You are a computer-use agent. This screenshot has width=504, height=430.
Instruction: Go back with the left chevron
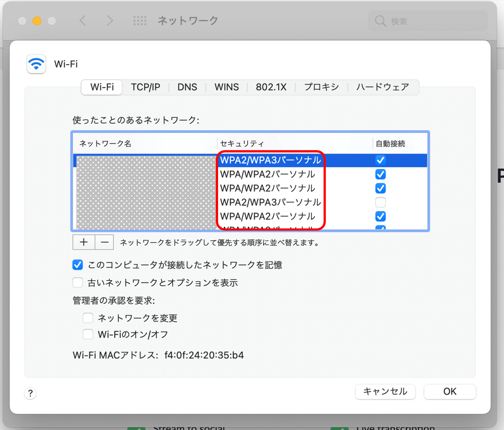pos(83,21)
